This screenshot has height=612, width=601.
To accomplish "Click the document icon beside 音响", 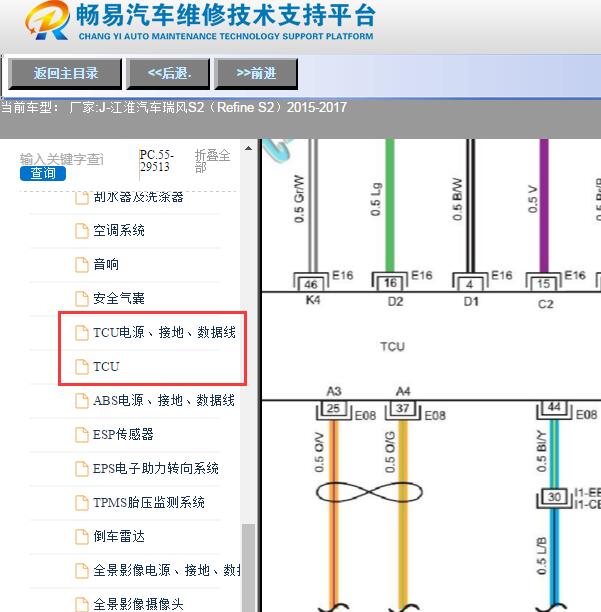I will [82, 264].
